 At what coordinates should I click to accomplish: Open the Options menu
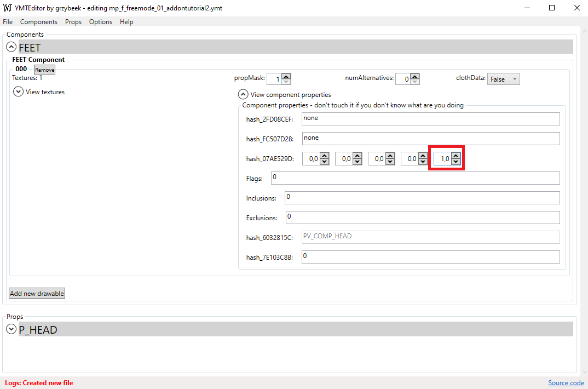coord(101,22)
